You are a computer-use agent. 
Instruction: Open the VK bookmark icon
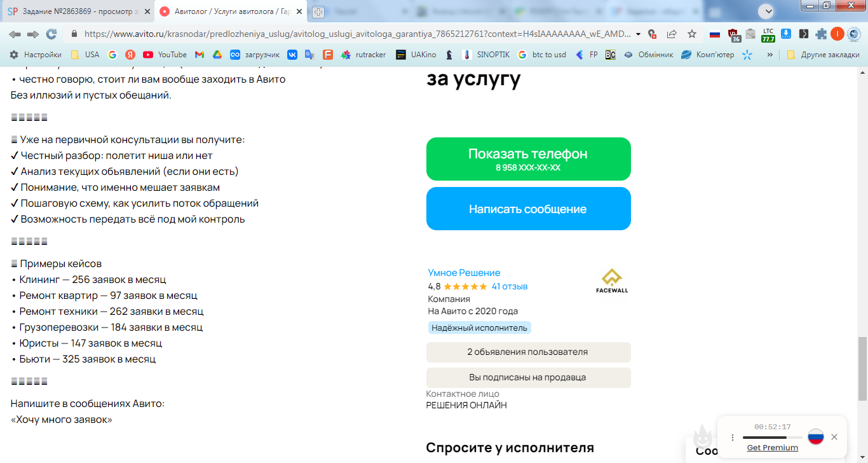click(292, 55)
